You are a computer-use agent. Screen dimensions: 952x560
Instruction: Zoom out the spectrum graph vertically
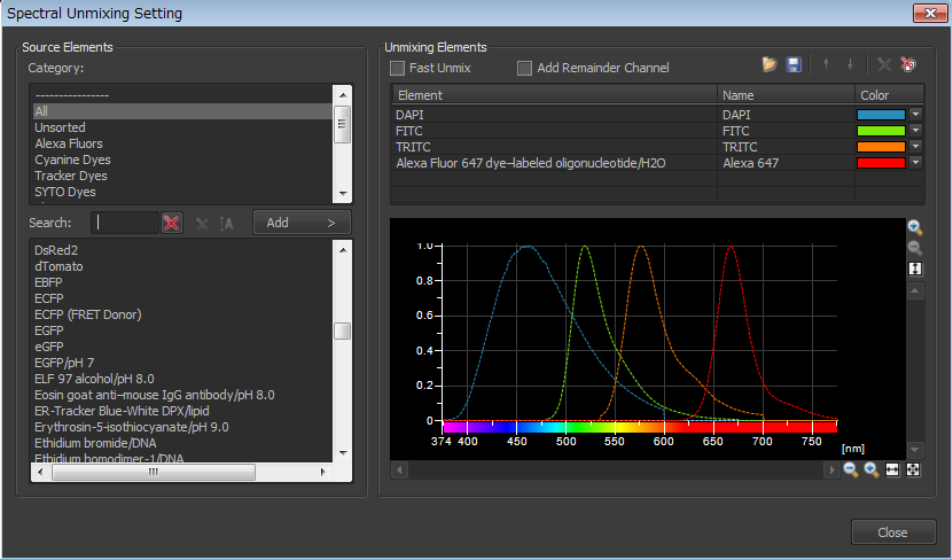click(x=915, y=248)
